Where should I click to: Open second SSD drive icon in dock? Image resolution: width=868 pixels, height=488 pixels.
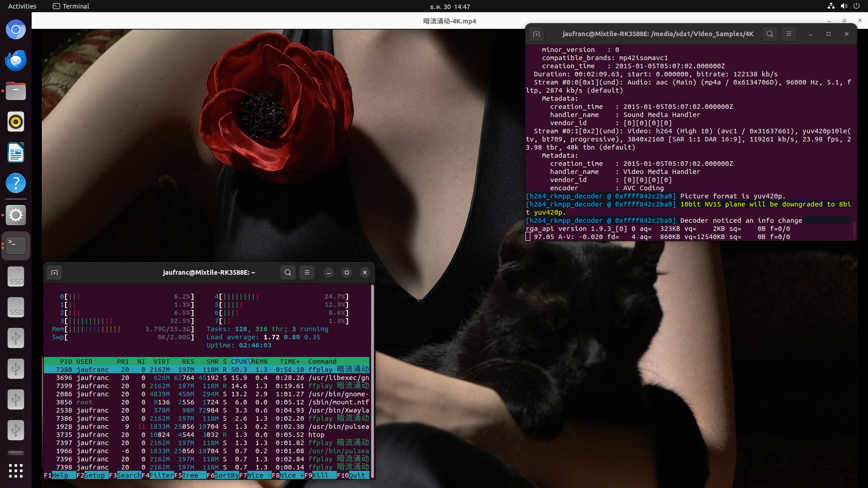pos(16,307)
